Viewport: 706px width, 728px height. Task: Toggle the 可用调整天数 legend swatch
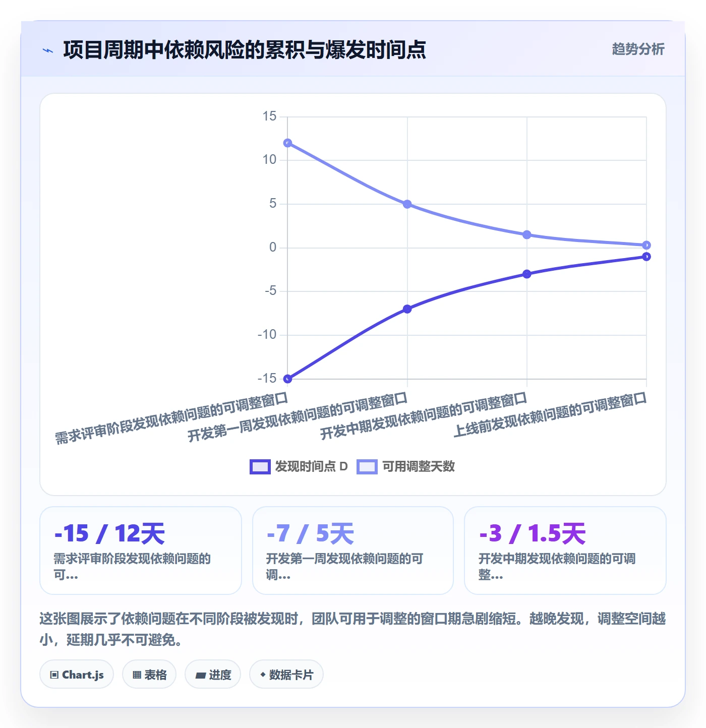click(x=367, y=467)
